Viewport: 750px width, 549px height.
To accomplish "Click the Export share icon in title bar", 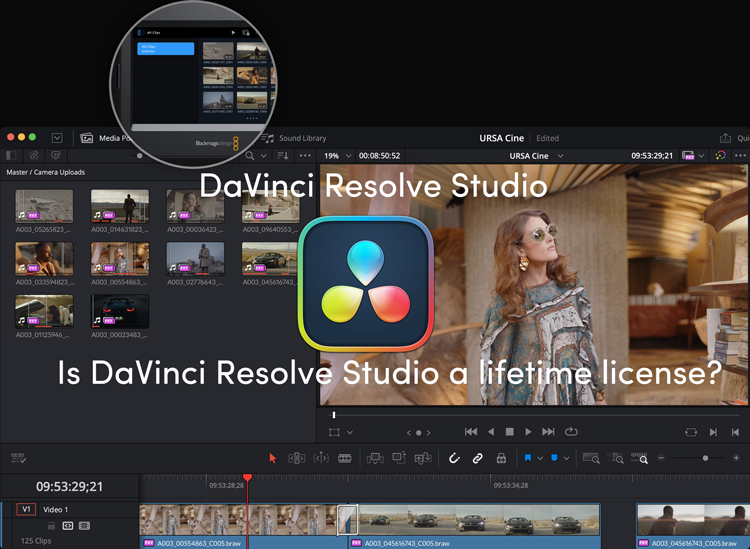I will (x=725, y=138).
